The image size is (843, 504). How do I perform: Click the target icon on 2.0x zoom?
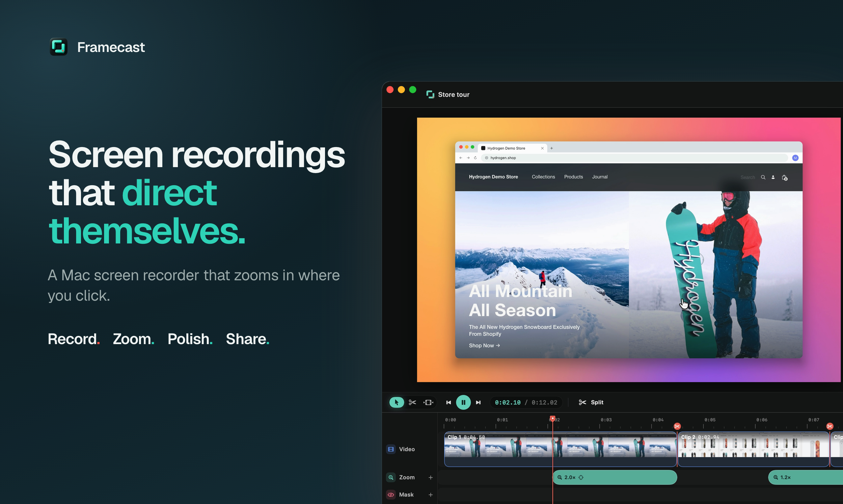[x=581, y=477]
